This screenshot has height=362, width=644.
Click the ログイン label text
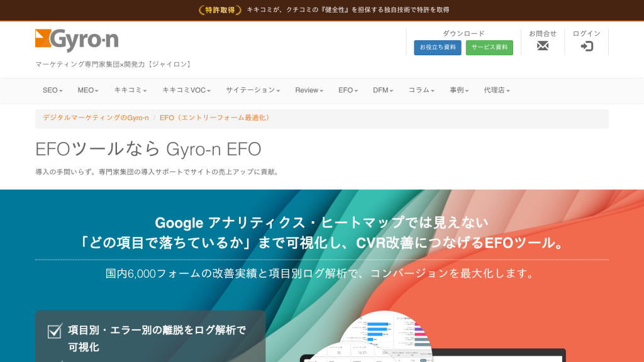click(587, 34)
